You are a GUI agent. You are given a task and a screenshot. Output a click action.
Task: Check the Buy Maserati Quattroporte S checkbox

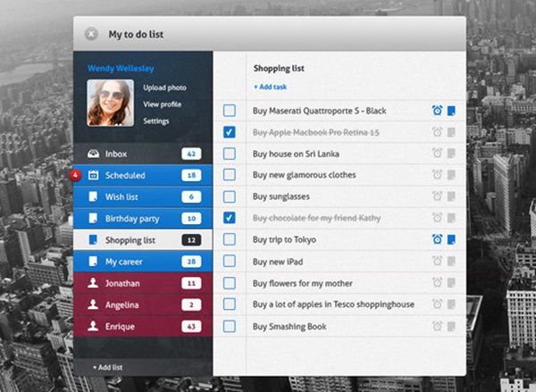pos(229,111)
